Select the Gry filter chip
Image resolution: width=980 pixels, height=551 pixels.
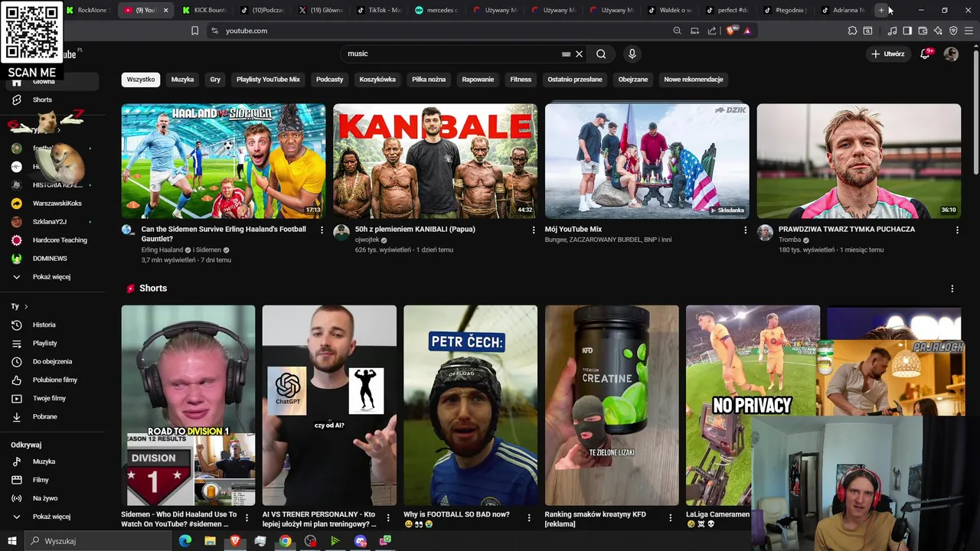(215, 80)
